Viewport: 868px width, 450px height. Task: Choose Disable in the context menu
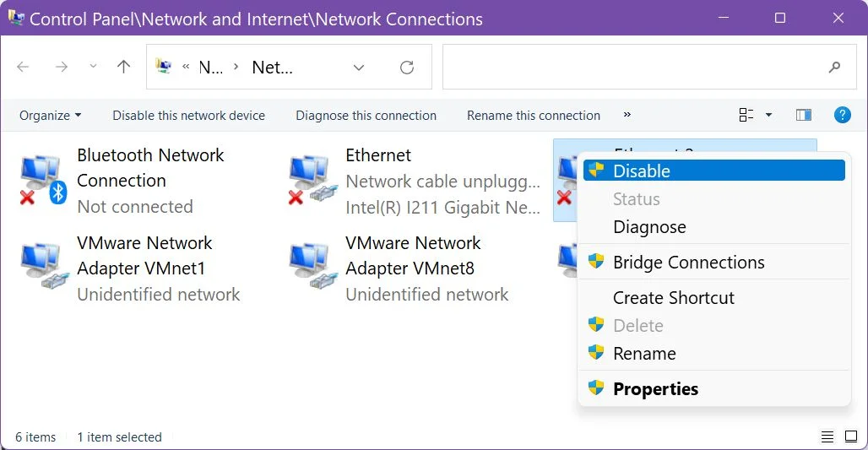point(714,171)
